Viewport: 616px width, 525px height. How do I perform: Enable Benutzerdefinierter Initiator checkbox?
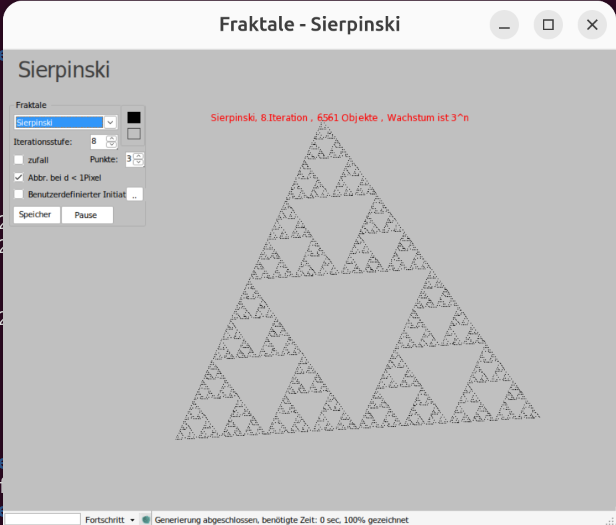[x=19, y=194]
